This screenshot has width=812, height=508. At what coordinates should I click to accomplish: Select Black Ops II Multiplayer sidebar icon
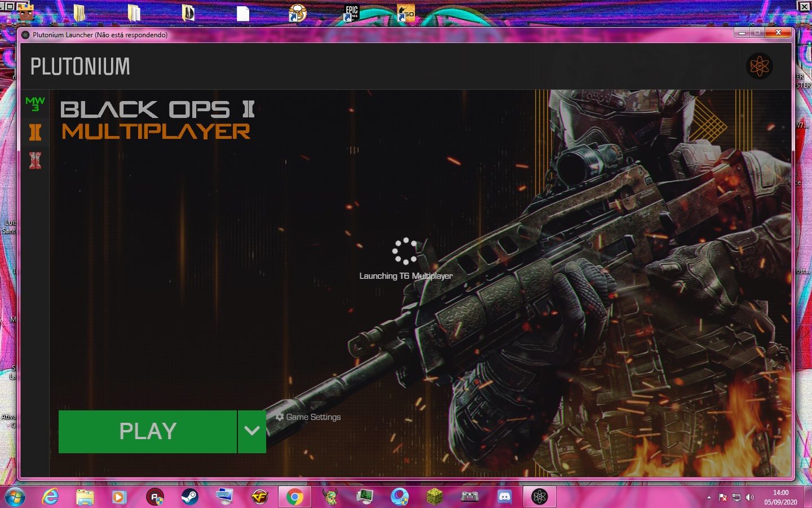coord(35,133)
